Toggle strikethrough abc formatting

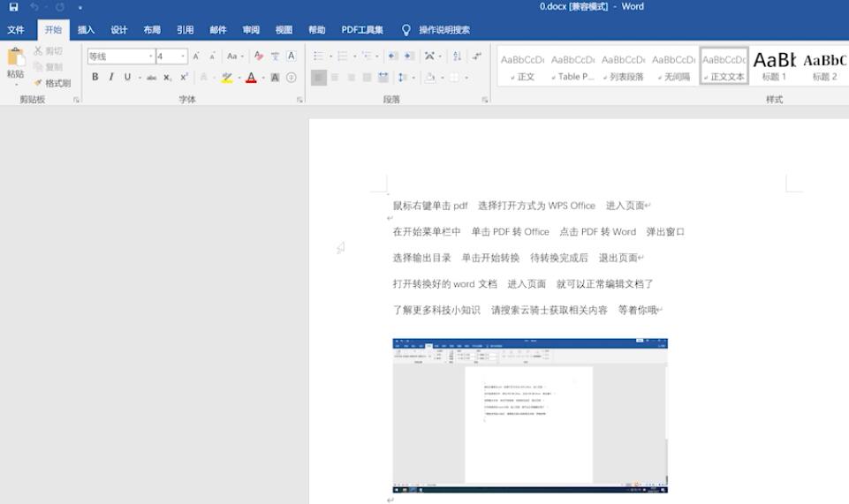(x=152, y=78)
